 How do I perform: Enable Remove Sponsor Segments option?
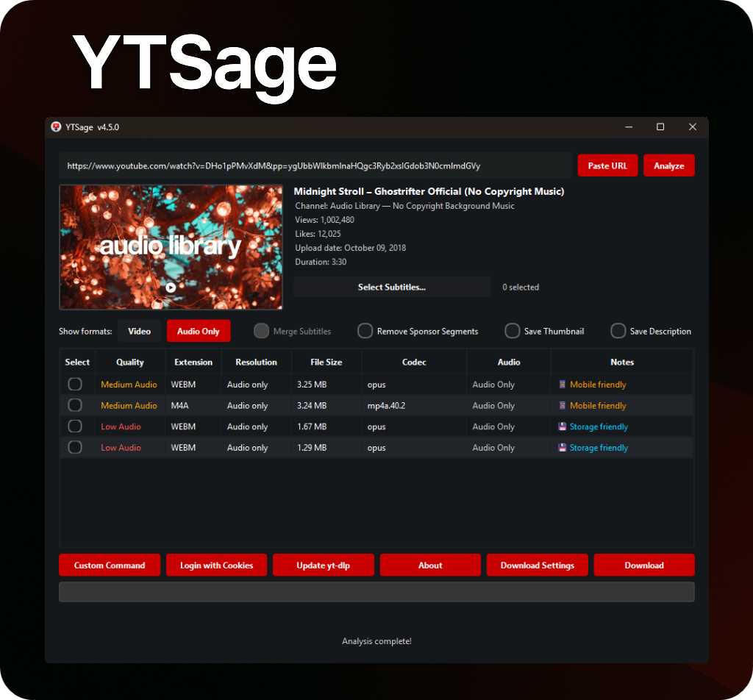click(365, 331)
